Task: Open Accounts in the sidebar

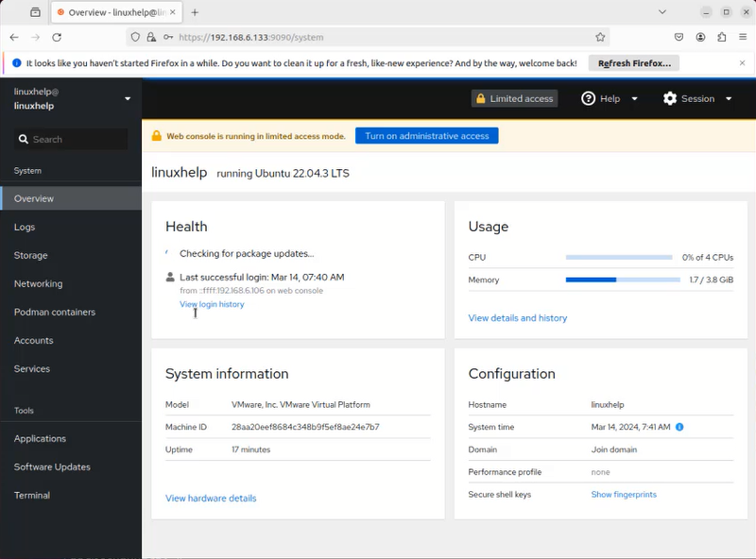Action: [x=71, y=341]
